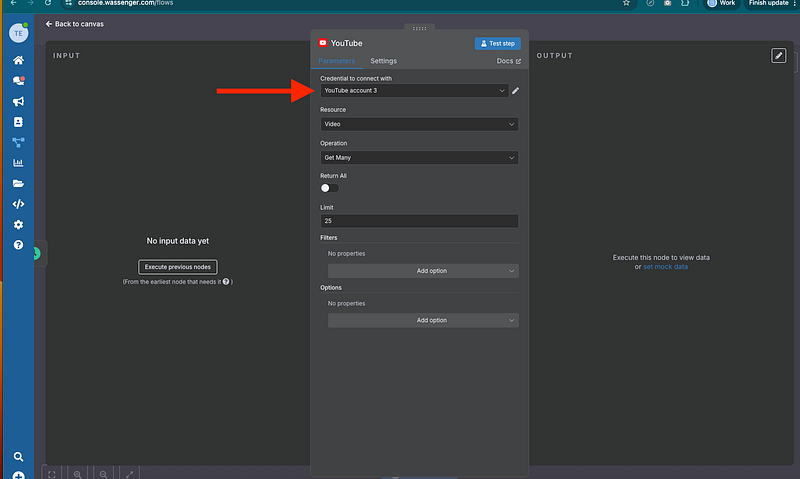
Task: Click Execute previous nodes button
Action: pyautogui.click(x=178, y=267)
